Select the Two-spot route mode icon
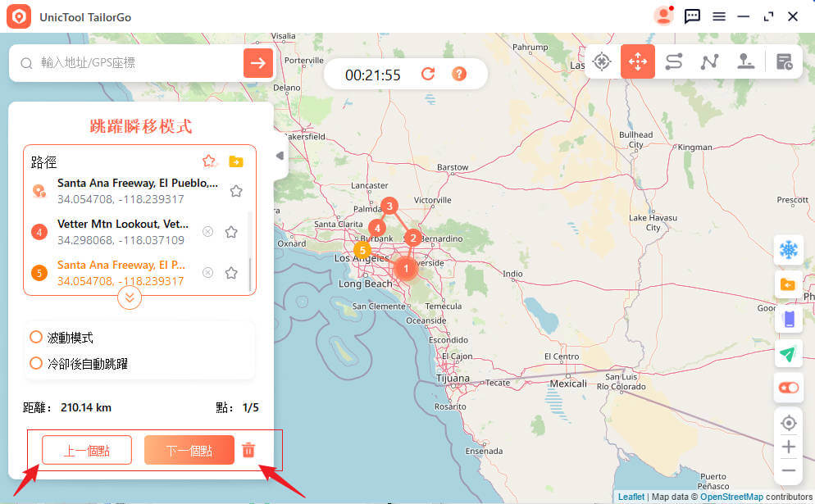The width and height of the screenshot is (815, 504). coord(674,61)
